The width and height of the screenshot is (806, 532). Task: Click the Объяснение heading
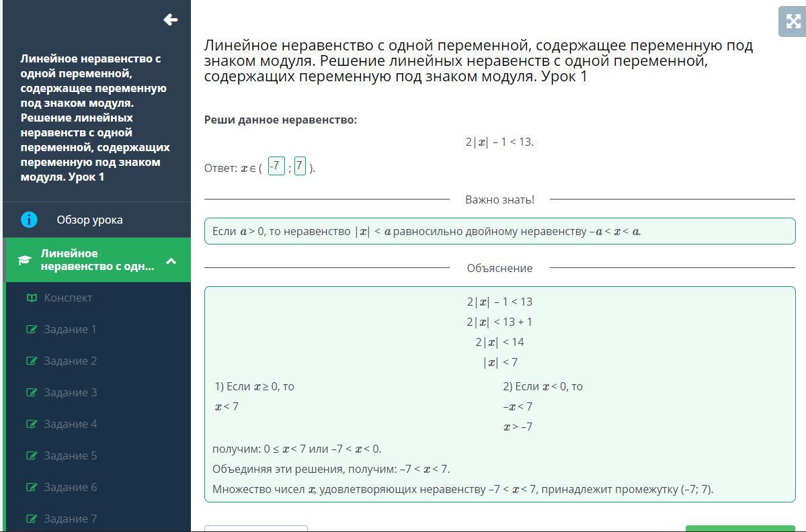(499, 268)
